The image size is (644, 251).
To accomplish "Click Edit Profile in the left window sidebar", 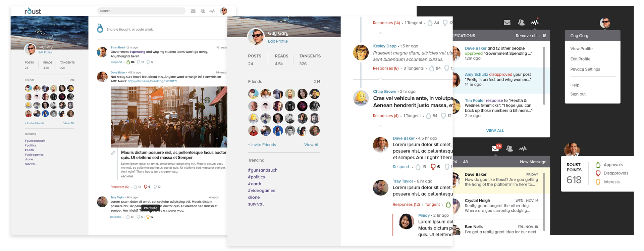I will 45,52.
